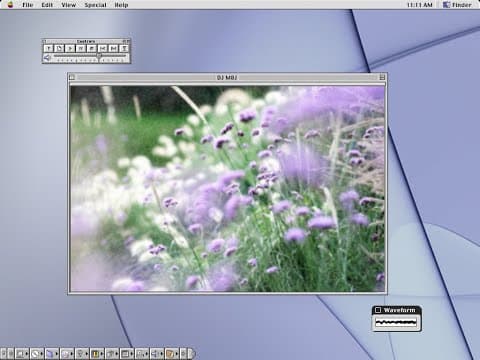The width and height of the screenshot is (480, 360).
Task: Click the 11:11 AM menu bar clock
Action: tap(419, 5)
